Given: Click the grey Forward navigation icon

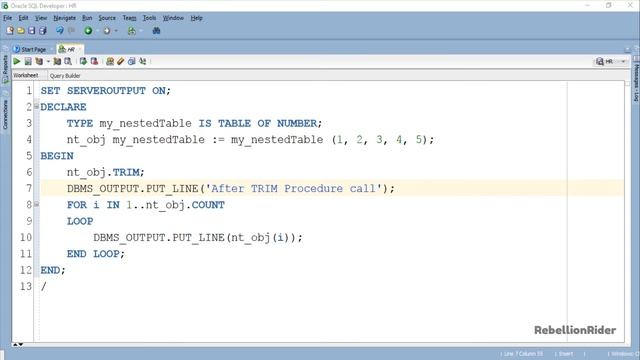Looking at the screenshot, I should point(107,31).
